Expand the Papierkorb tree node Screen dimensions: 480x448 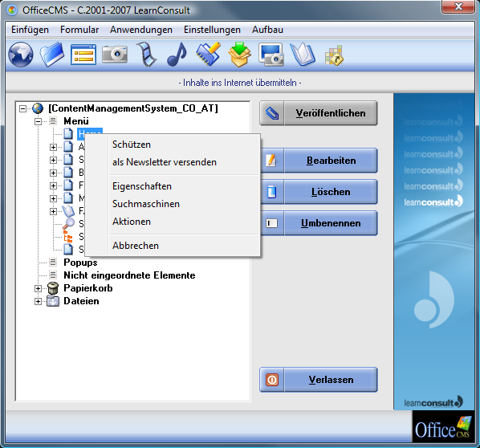coord(38,288)
